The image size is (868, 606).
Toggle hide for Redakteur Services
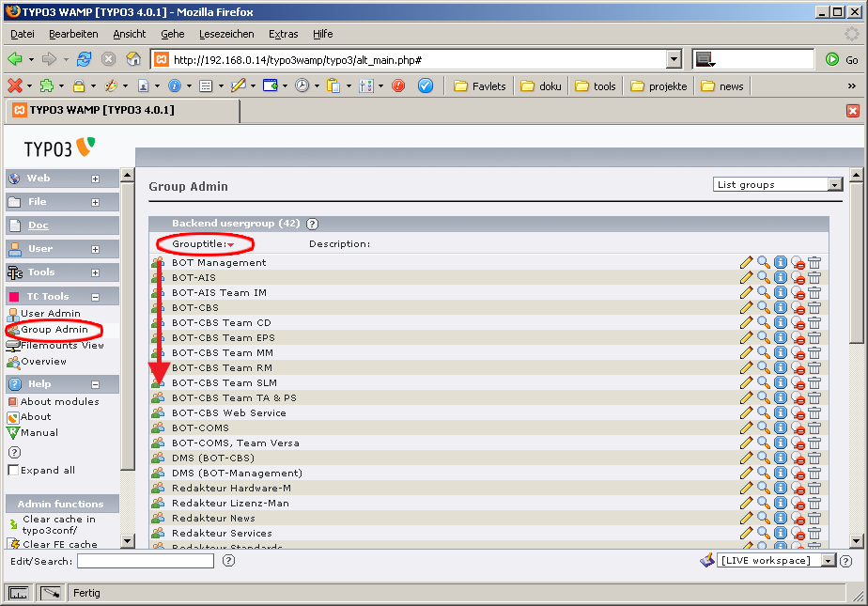coord(798,533)
